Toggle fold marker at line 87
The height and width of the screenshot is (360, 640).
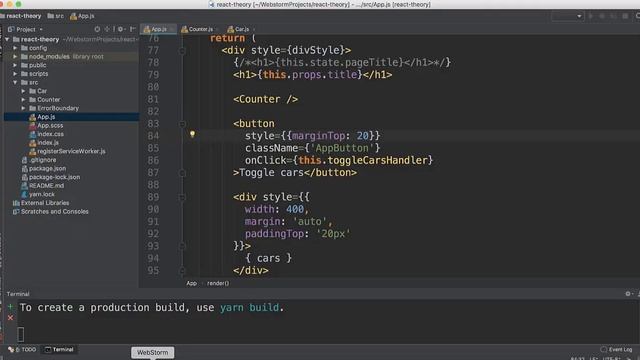182,173
